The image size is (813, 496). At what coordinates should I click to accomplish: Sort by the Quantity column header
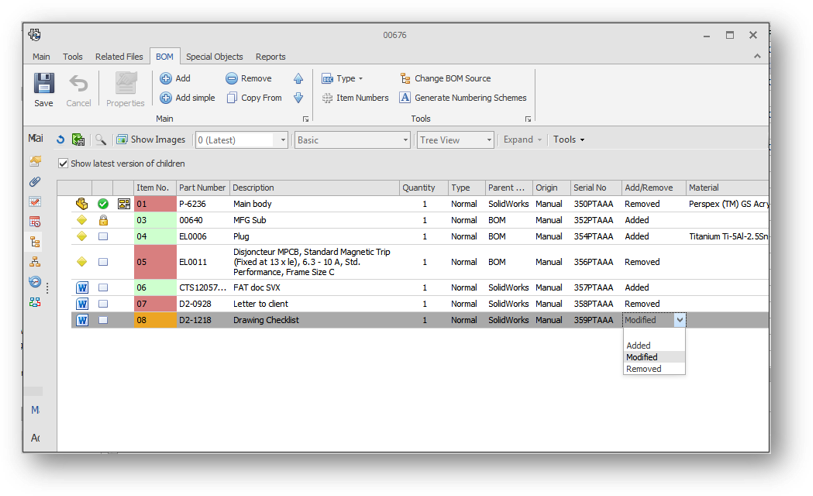pyautogui.click(x=424, y=188)
